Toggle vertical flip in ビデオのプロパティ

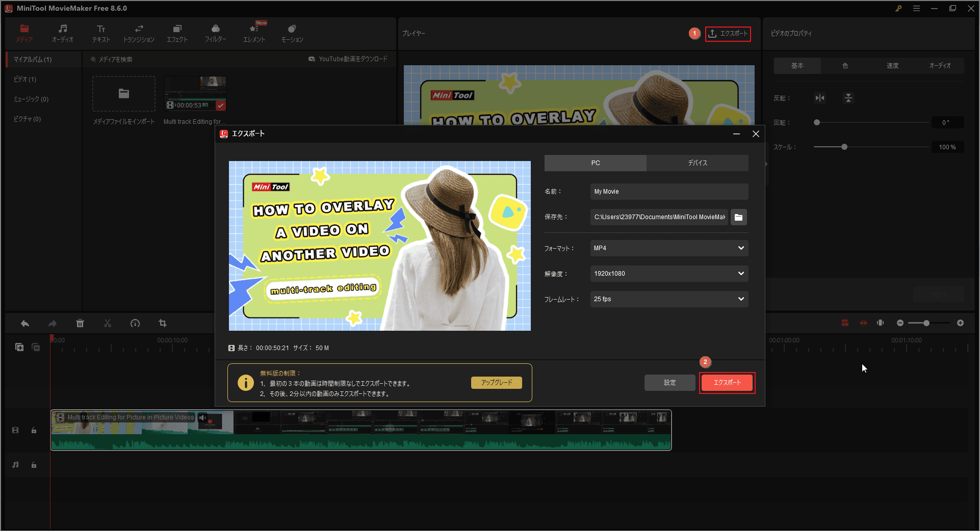pyautogui.click(x=848, y=98)
